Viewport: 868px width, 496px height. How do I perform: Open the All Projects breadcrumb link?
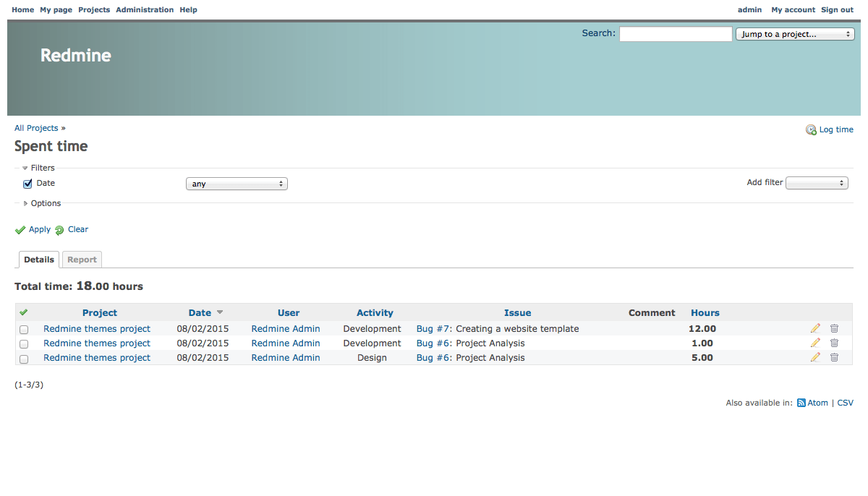pyautogui.click(x=36, y=128)
